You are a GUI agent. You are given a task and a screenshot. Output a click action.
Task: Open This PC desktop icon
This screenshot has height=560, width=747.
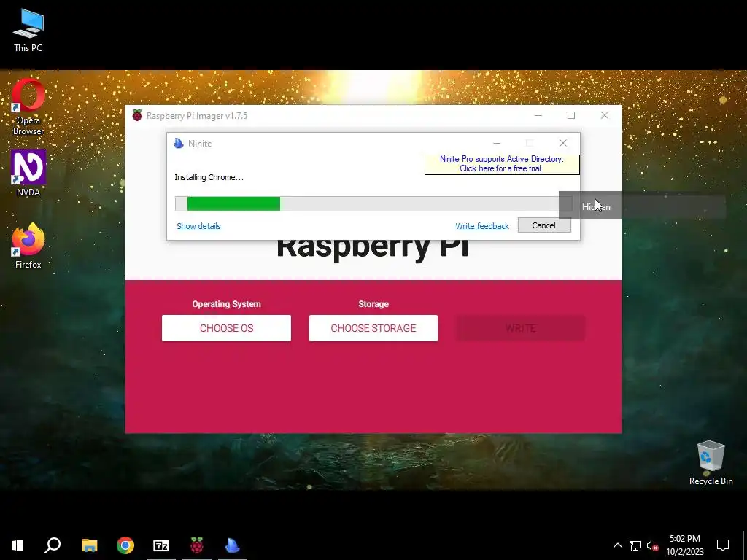(28, 31)
